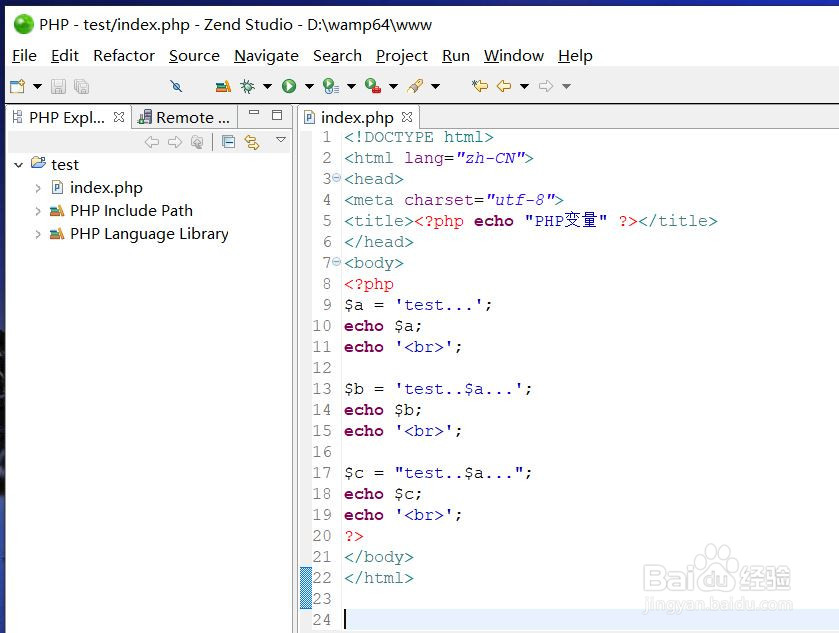
Task: Click the code line $a = 'test...';
Action: [x=418, y=305]
